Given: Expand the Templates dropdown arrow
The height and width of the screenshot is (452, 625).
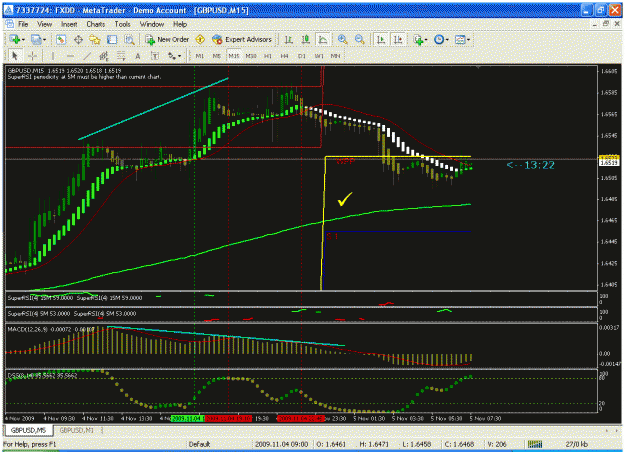Looking at the screenshot, I should coord(468,39).
